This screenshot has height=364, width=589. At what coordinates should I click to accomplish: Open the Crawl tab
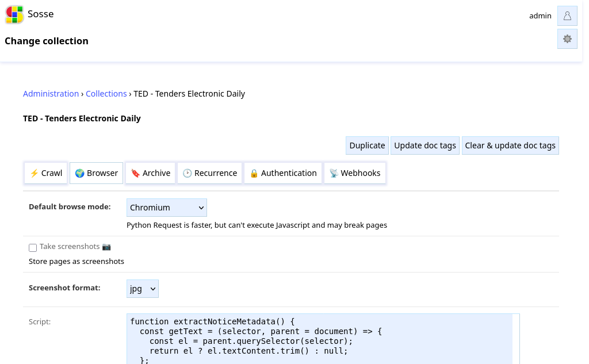(x=46, y=173)
